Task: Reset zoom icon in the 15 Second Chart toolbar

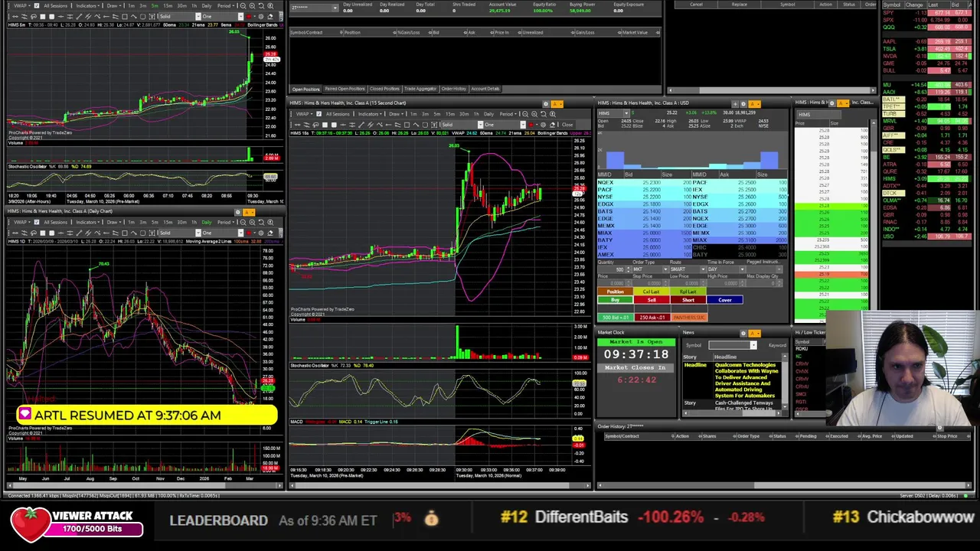Action: point(544,114)
